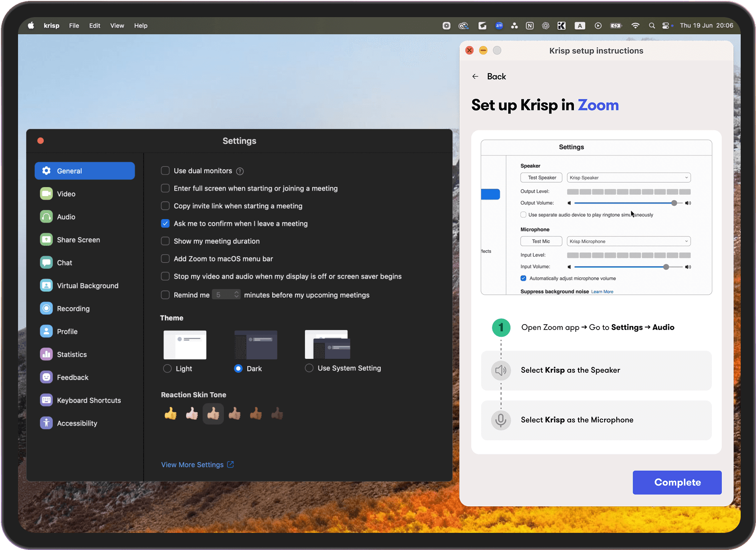Open the Help menu
The width and height of the screenshot is (756, 550).
tap(141, 26)
